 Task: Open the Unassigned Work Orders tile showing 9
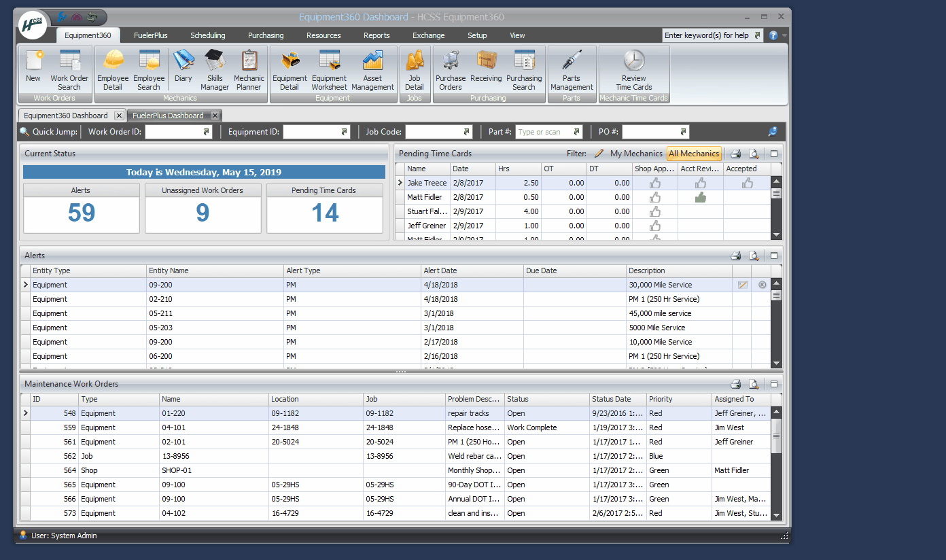[203, 209]
